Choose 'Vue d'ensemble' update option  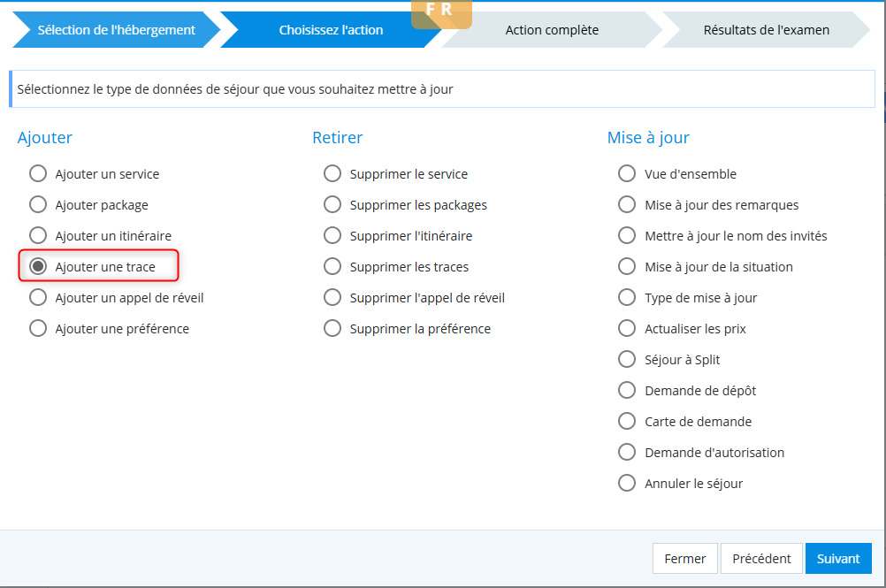click(627, 174)
